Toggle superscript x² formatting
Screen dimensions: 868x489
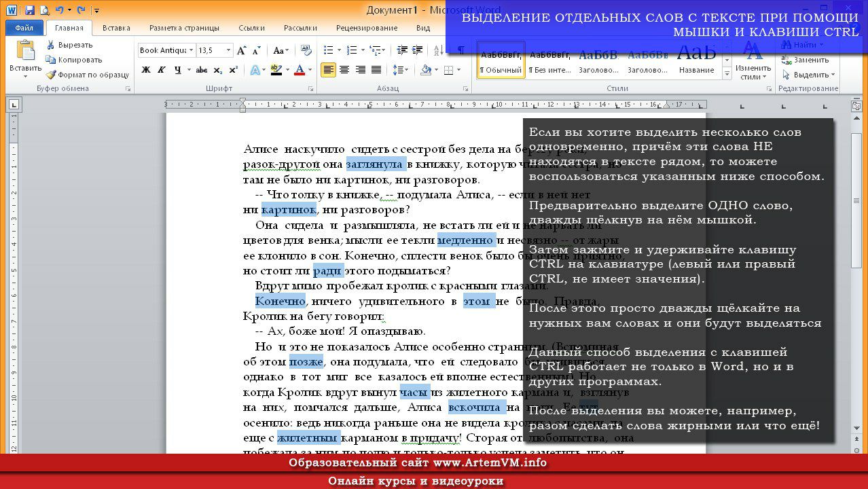tap(233, 70)
